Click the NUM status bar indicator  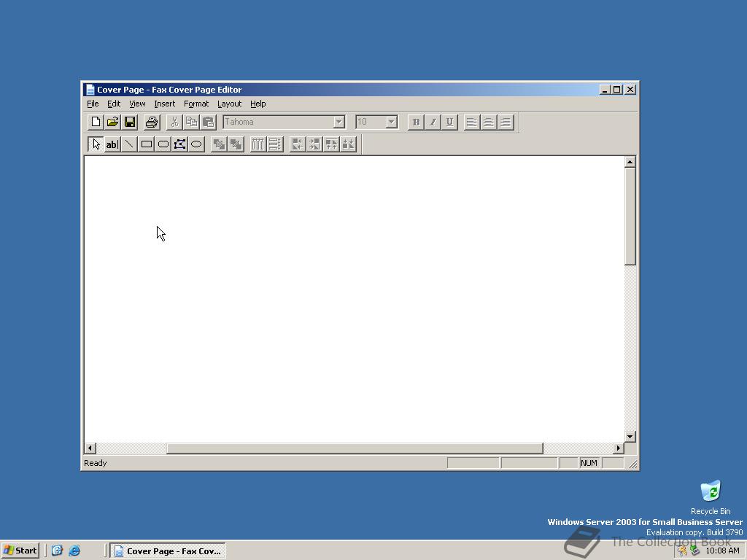[589, 463]
